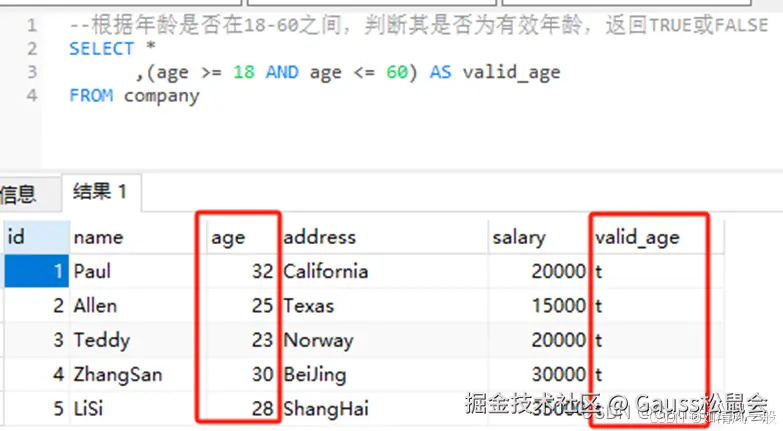Click the age cell showing 25
Image resolution: width=783 pixels, height=431 pixels.
click(241, 306)
